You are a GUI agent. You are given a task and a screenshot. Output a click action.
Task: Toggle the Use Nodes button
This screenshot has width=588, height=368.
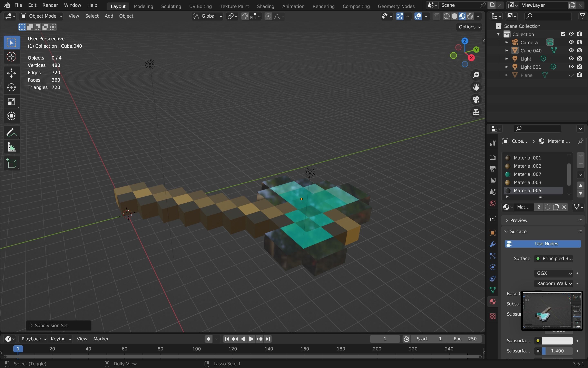(543, 244)
